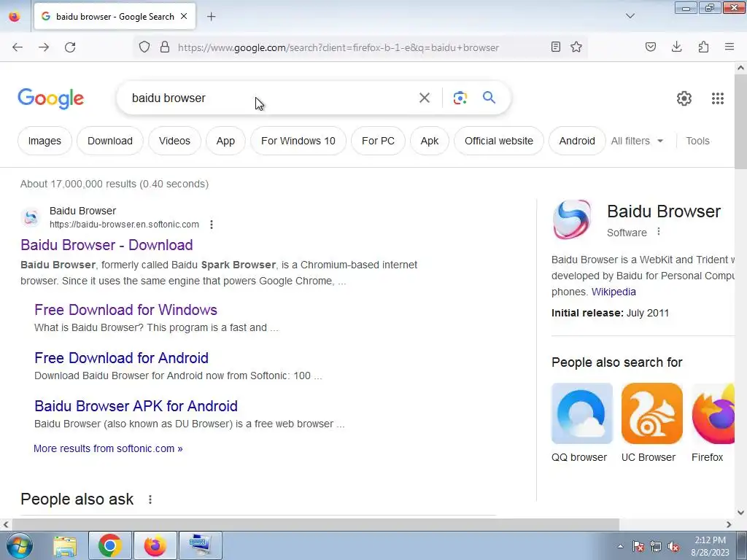This screenshot has width=747, height=560.
Task: Select the Download filter chip
Action: (x=110, y=141)
